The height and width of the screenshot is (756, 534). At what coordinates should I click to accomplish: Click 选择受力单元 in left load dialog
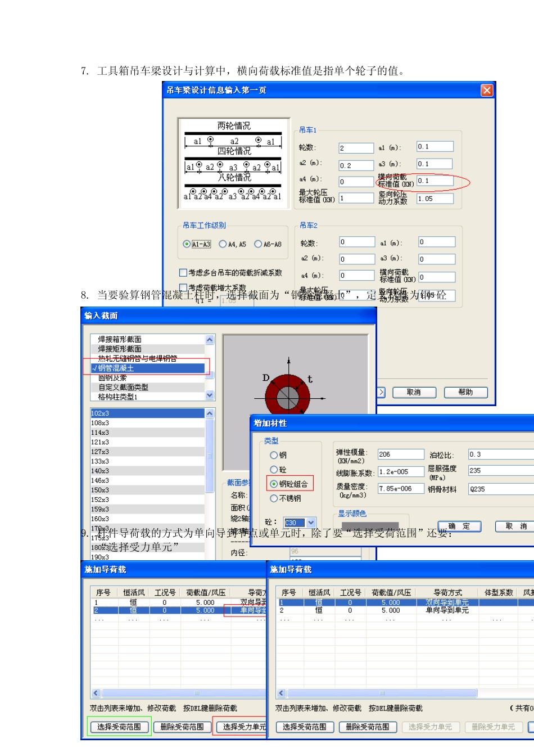[x=242, y=727]
